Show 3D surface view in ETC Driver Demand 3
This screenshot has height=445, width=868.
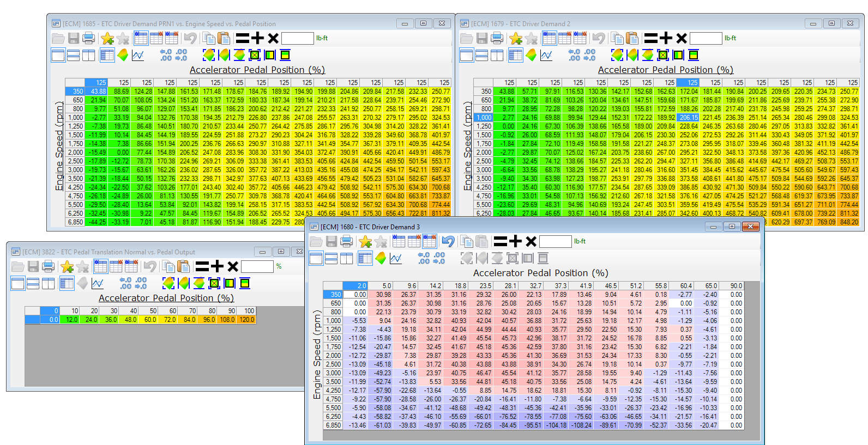point(381,258)
